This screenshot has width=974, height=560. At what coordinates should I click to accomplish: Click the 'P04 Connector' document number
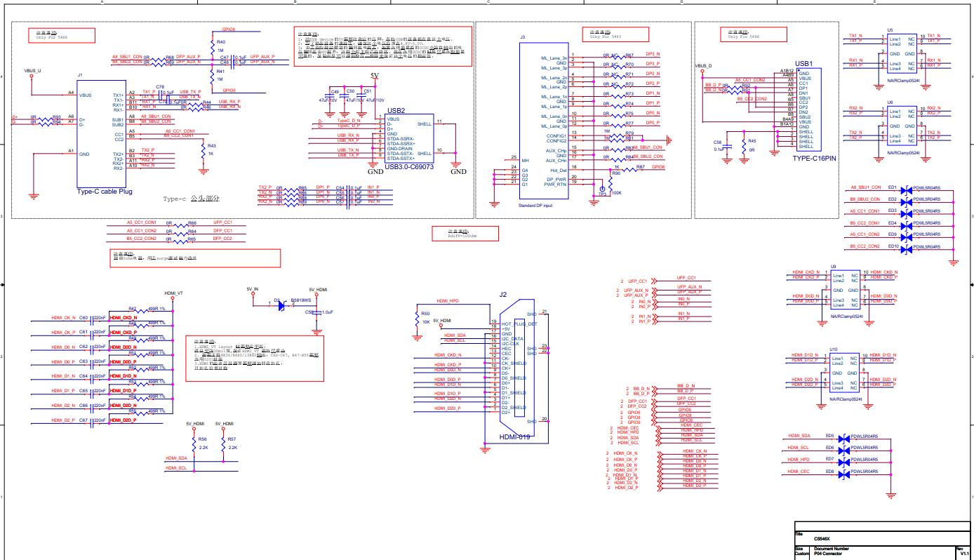coord(829,553)
